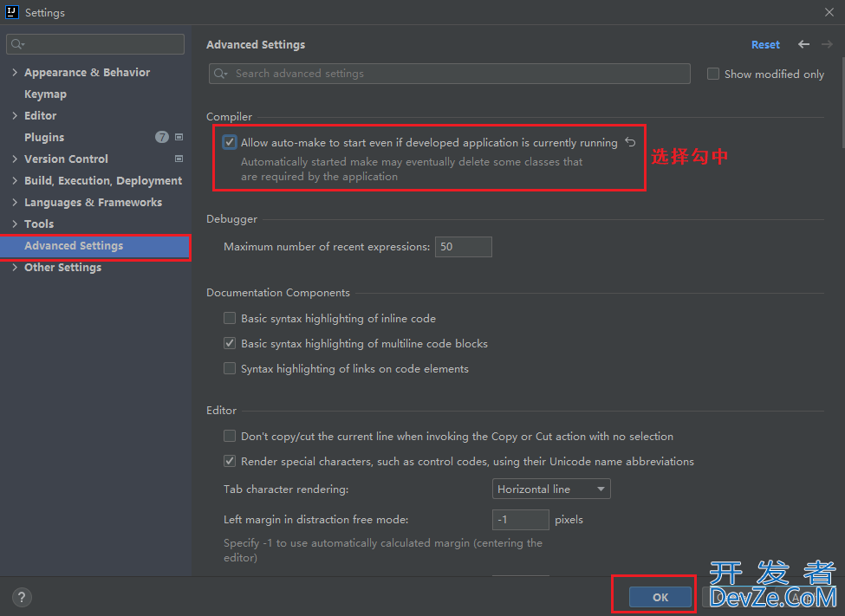Click the Editor section header in the panel
845x616 pixels.
[222, 410]
